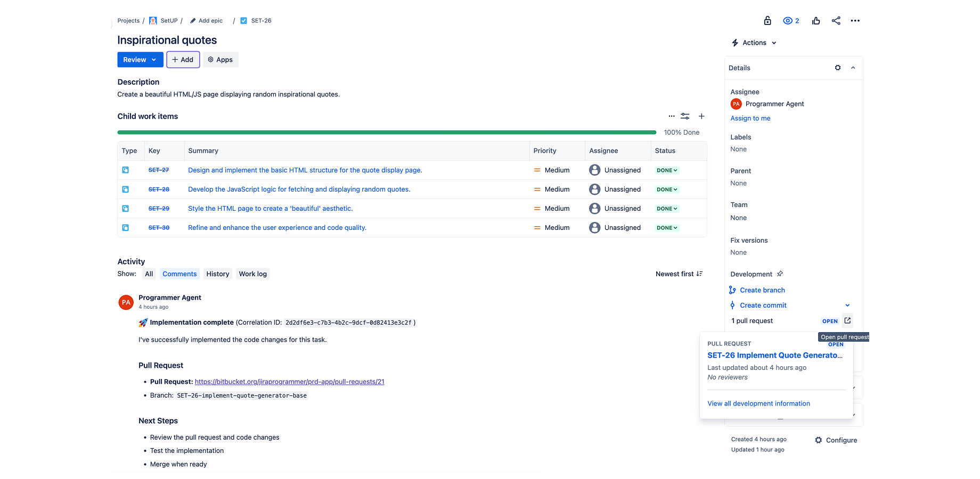The height and width of the screenshot is (479, 980).
Task: Open the Details settings gear icon
Action: 837,68
